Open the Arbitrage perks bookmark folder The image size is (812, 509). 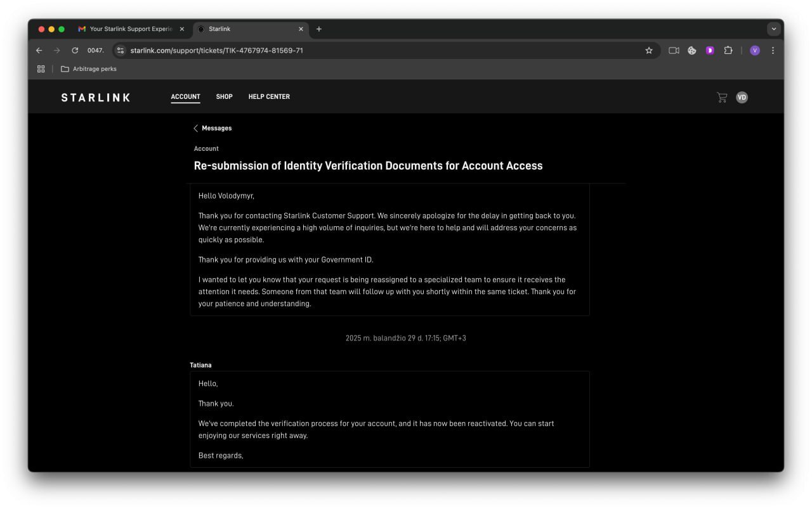coord(89,69)
